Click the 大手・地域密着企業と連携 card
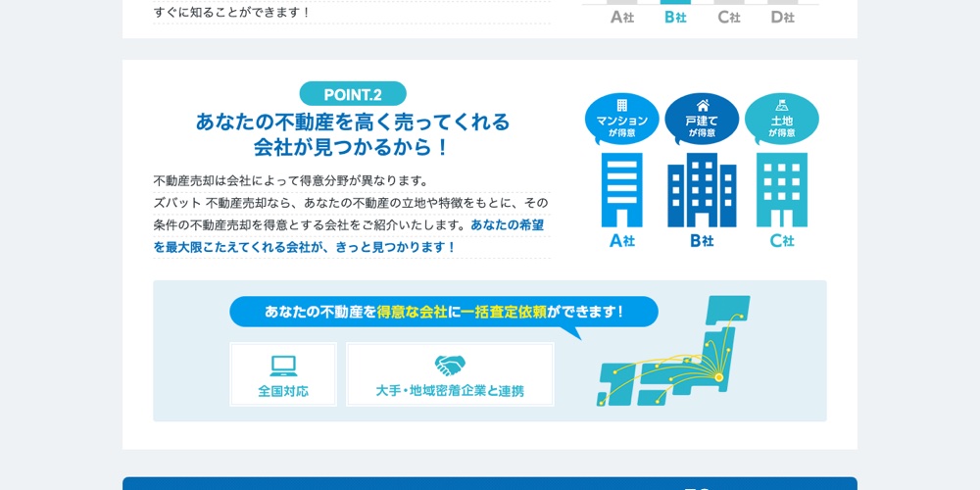 click(450, 374)
